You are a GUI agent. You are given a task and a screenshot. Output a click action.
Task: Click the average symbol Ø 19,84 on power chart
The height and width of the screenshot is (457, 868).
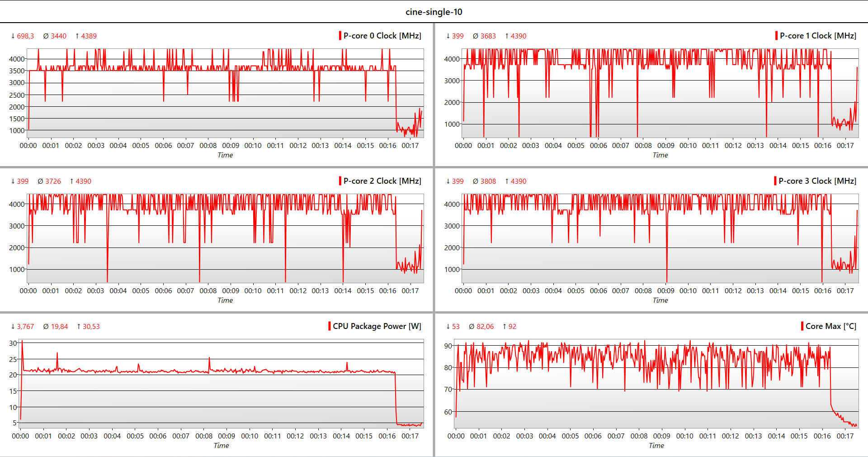pos(55,326)
